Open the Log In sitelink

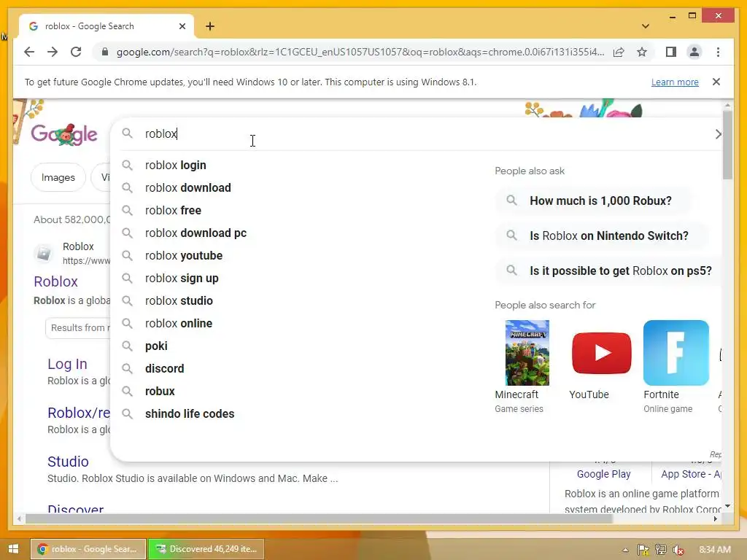point(67,365)
